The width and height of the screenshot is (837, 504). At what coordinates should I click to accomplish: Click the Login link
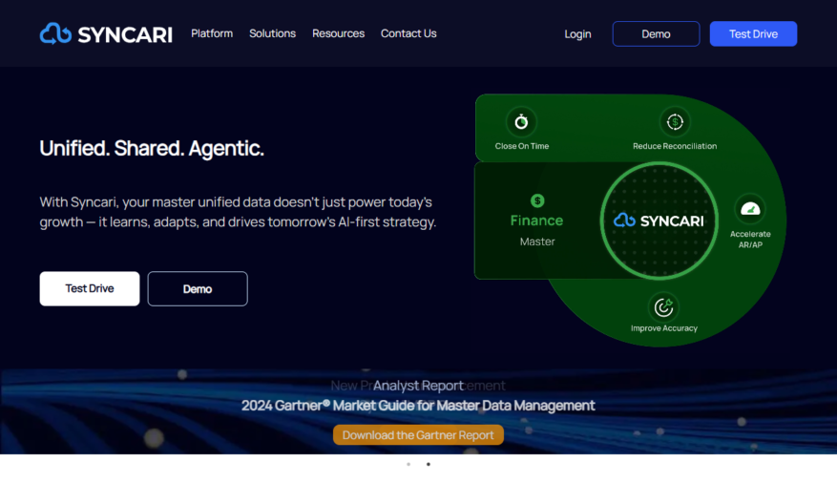(x=577, y=34)
